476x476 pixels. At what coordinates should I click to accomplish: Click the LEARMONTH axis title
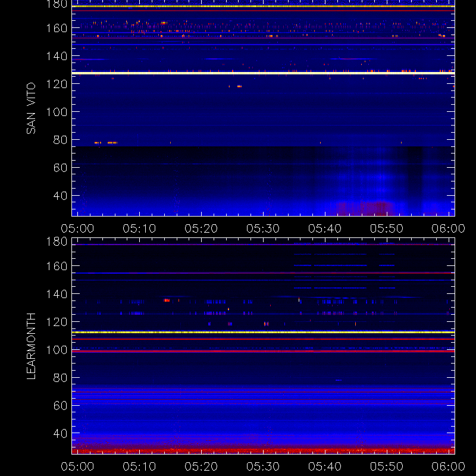32,346
